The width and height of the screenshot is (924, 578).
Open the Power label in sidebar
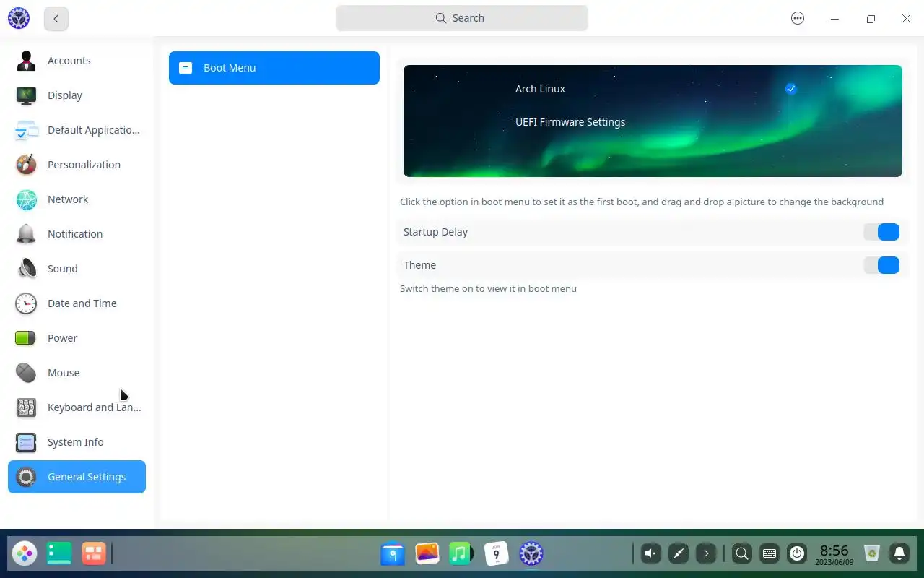[x=63, y=338]
